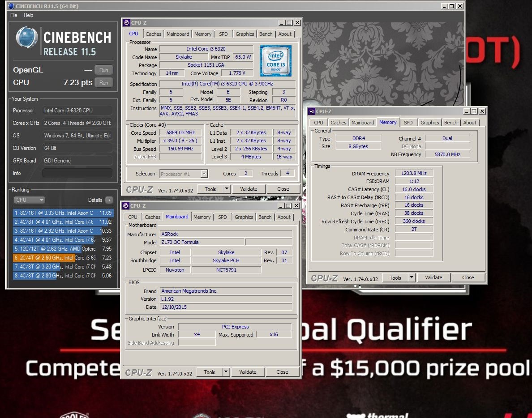The image size is (532, 418).
Task: Select Mainboard tab in the CPU window
Action: click(x=178, y=34)
